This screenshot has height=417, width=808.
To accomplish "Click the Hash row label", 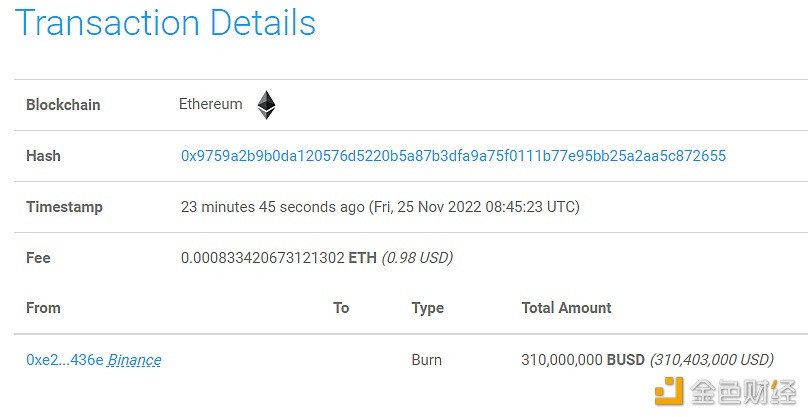I will pyautogui.click(x=43, y=156).
